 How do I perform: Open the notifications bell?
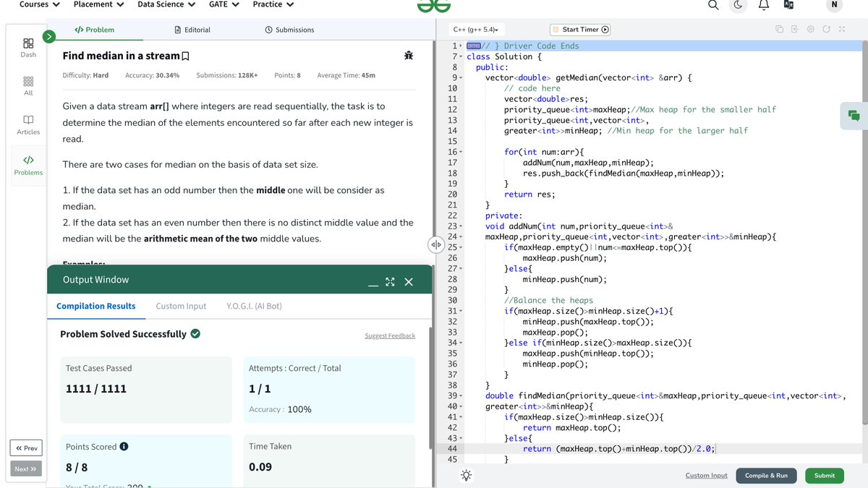pos(763,5)
